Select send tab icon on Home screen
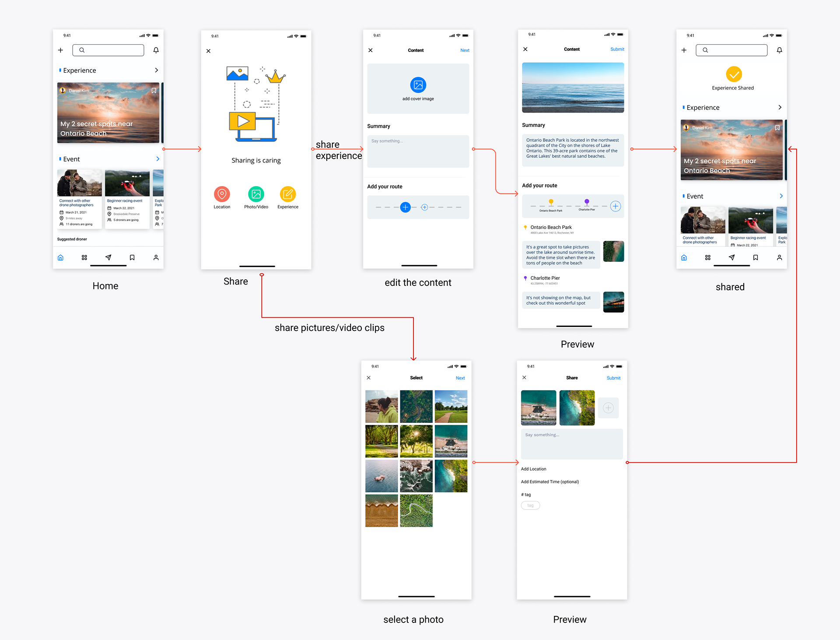This screenshot has width=840, height=640. pyautogui.click(x=108, y=257)
